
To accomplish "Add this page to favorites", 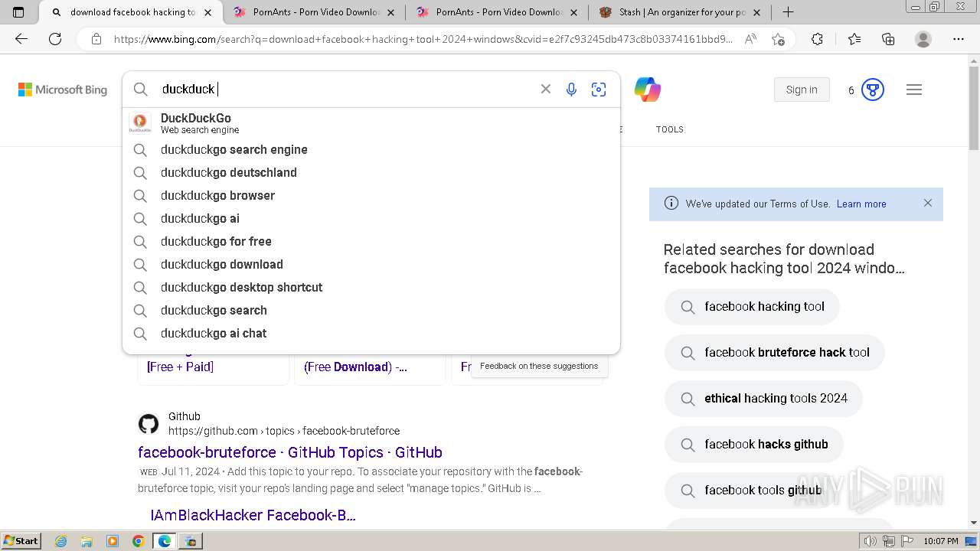I will click(x=778, y=39).
